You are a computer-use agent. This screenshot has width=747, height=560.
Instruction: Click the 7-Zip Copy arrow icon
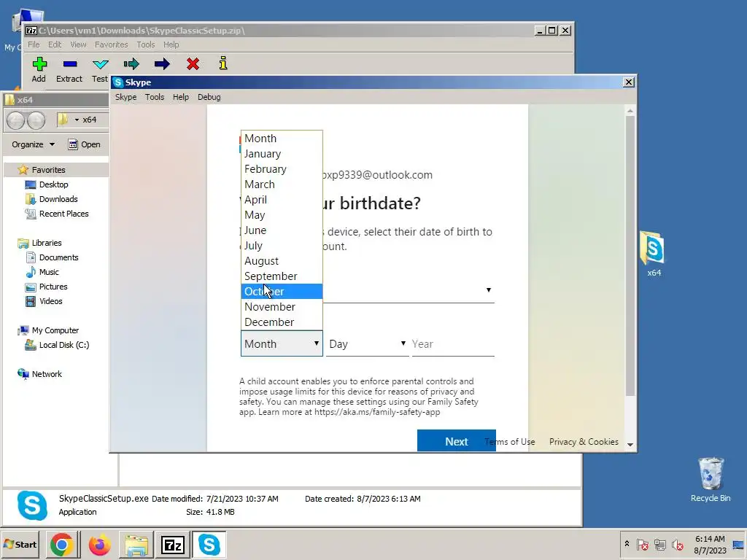[131, 64]
